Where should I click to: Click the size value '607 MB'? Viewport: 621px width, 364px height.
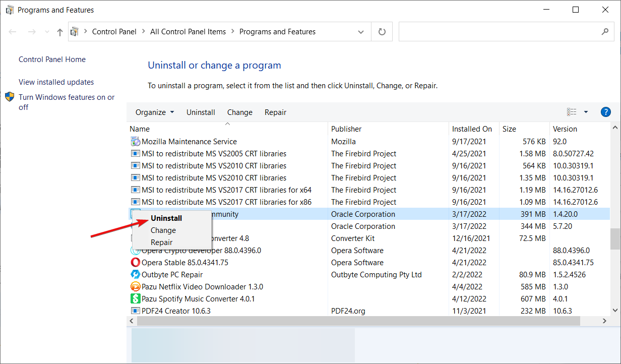(533, 299)
